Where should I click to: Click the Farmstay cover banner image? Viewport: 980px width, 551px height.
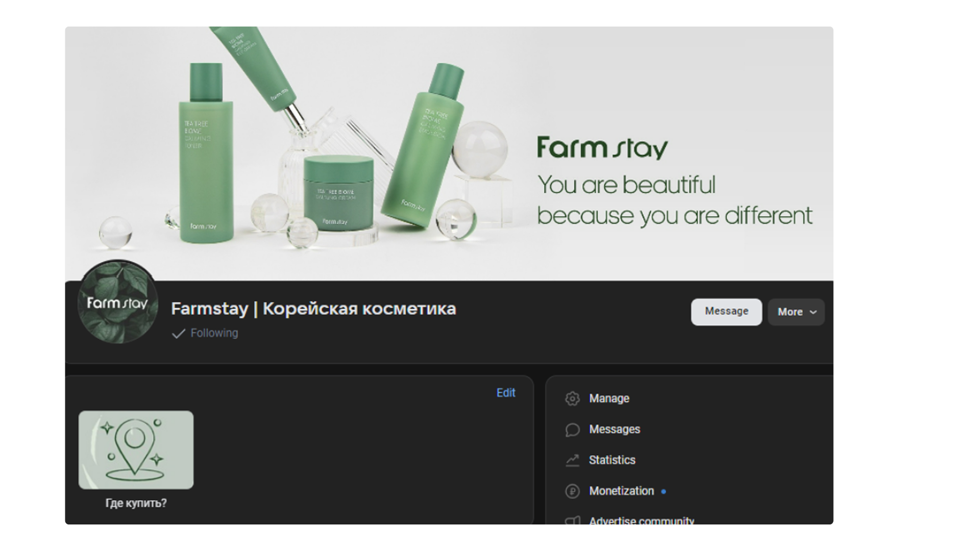[449, 153]
